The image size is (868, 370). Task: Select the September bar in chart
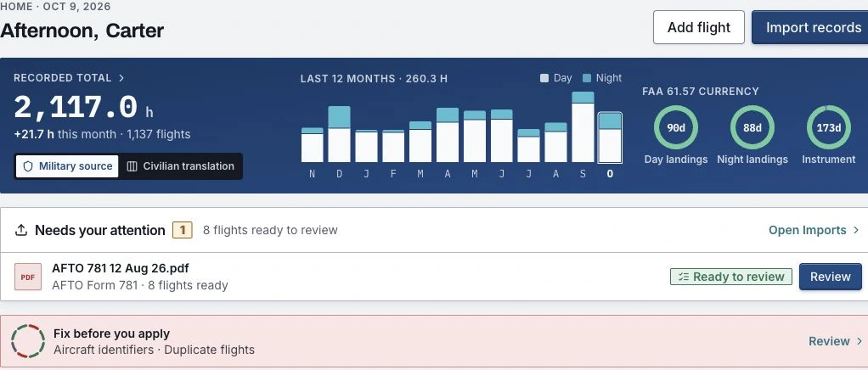coord(583,127)
